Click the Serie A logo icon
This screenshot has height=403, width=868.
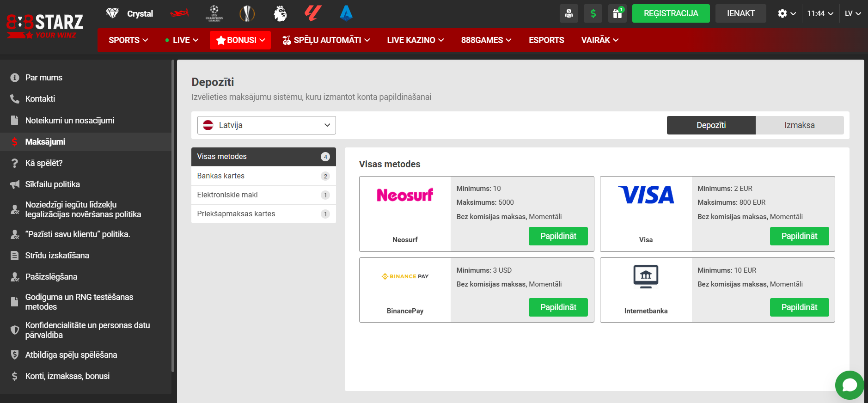(346, 13)
